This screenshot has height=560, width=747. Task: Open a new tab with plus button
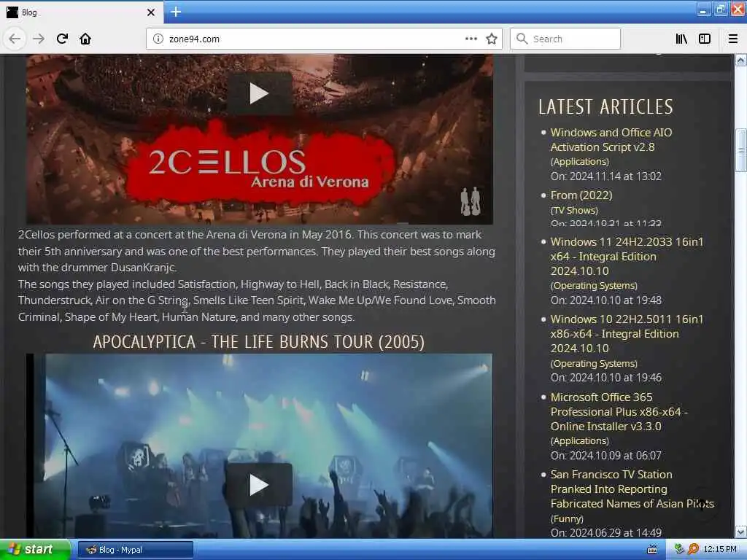(x=175, y=12)
